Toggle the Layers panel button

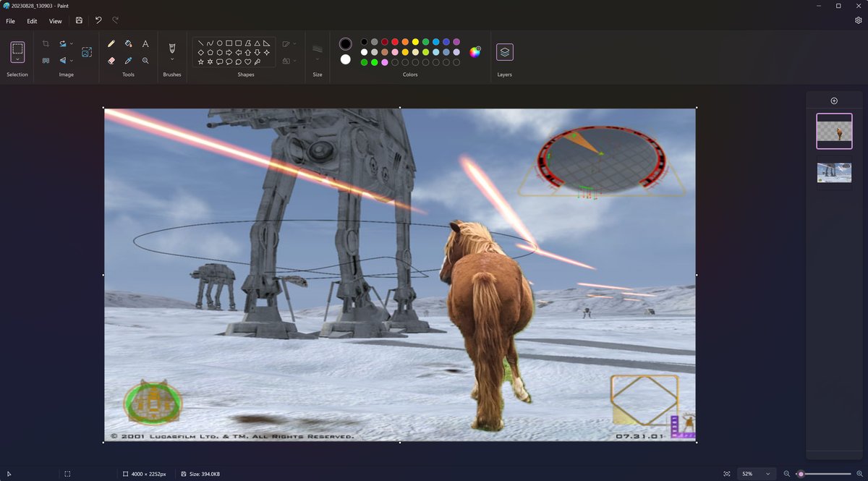point(505,52)
